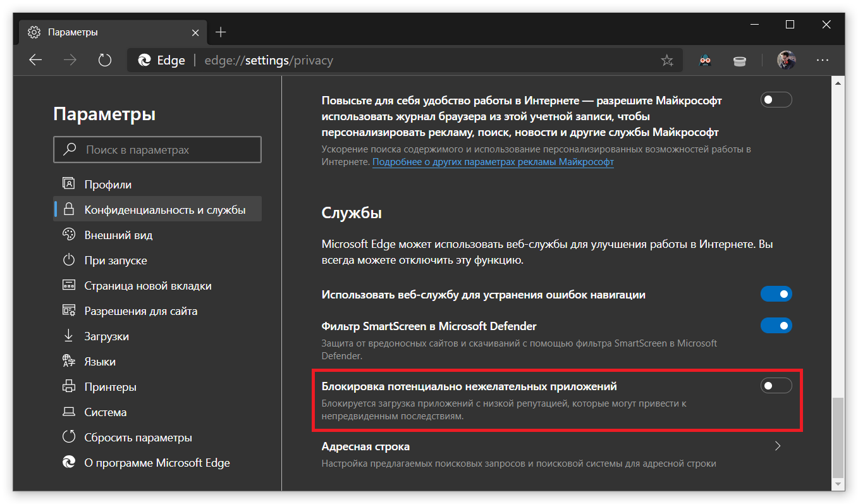858x504 pixels.
Task: Toggle Microsoft personalization of ads switch
Action: click(776, 100)
